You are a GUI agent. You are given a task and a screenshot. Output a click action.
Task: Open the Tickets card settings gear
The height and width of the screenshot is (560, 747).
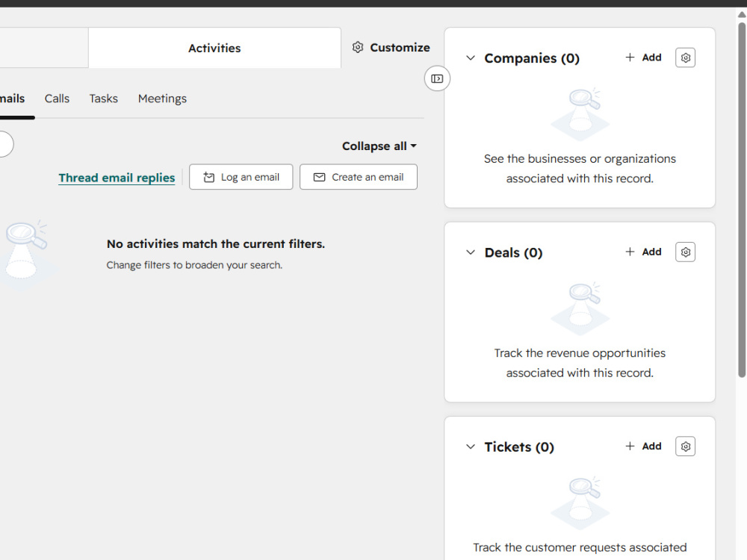tap(685, 447)
